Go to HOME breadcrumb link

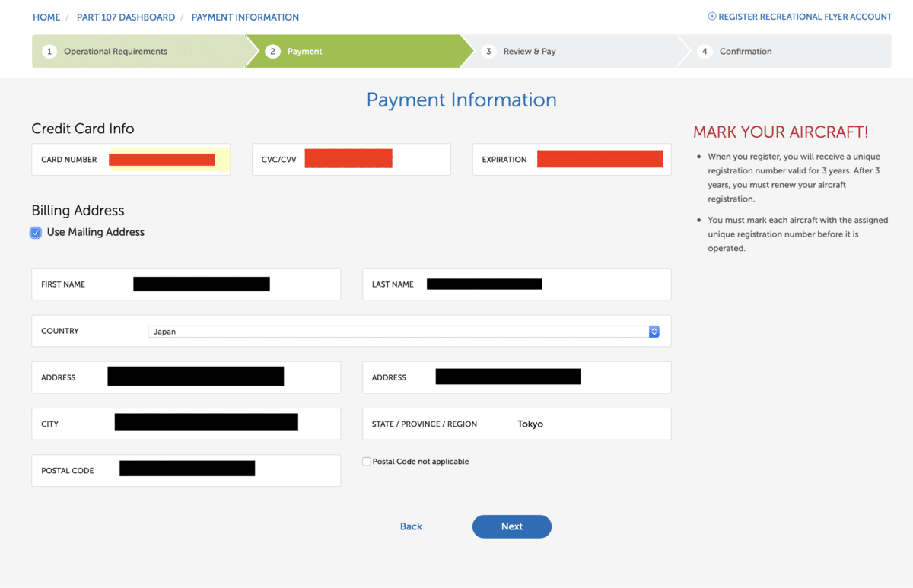46,17
